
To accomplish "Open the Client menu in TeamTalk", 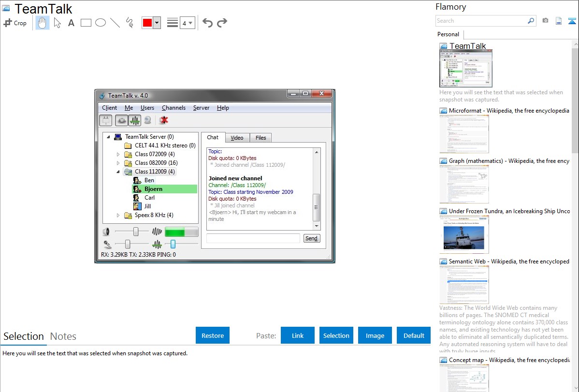I will pyautogui.click(x=109, y=108).
